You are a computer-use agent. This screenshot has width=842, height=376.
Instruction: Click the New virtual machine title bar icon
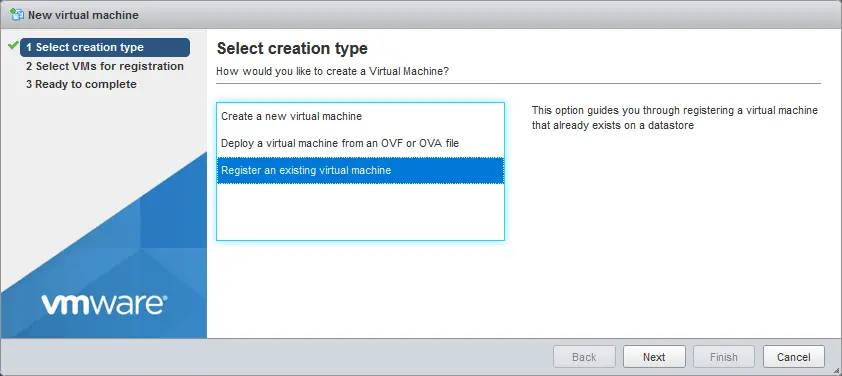coord(17,15)
